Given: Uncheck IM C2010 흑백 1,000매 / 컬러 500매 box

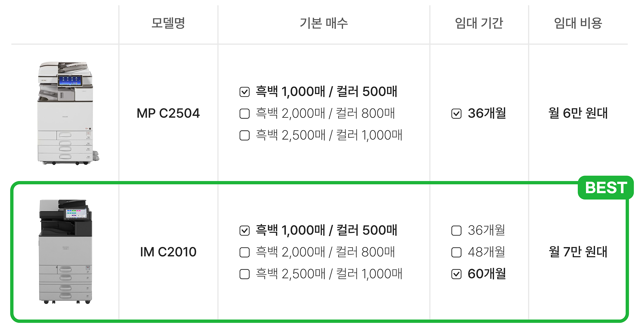Looking at the screenshot, I should [244, 231].
